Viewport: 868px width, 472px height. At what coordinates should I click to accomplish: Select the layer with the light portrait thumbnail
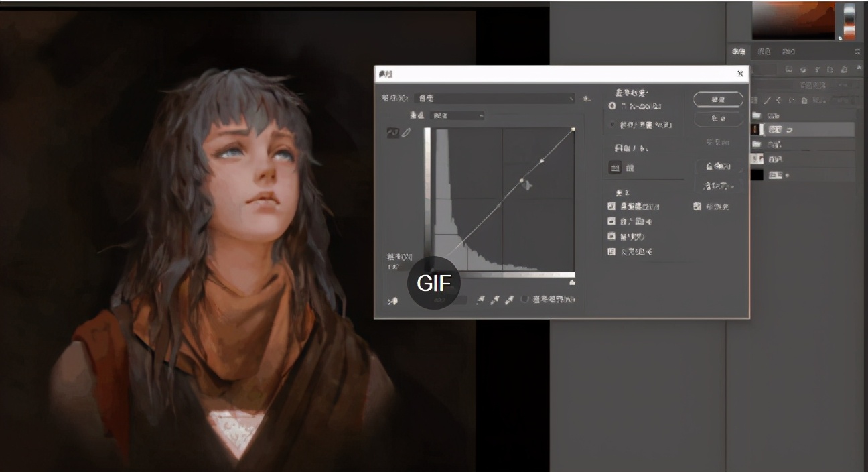pos(803,159)
